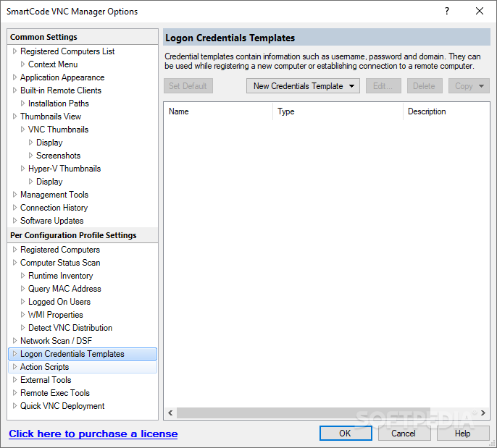
Task: Click the Cancel button
Action: coord(404,433)
